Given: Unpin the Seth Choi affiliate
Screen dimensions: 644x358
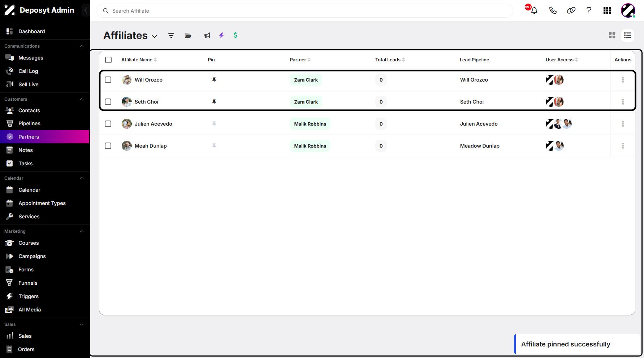Looking at the screenshot, I should coord(214,102).
